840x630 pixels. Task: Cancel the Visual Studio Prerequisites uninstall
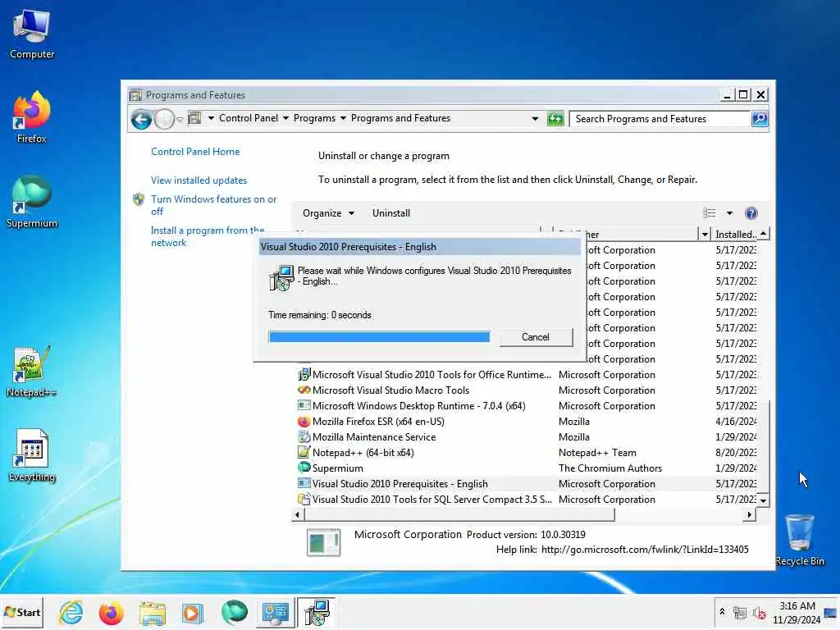[x=536, y=337]
